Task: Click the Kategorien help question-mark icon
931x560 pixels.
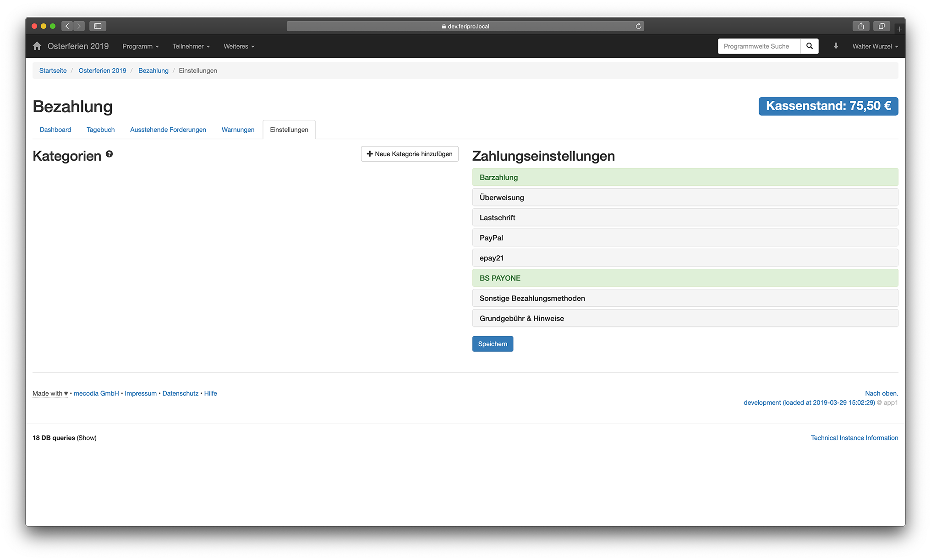Action: [x=109, y=154]
